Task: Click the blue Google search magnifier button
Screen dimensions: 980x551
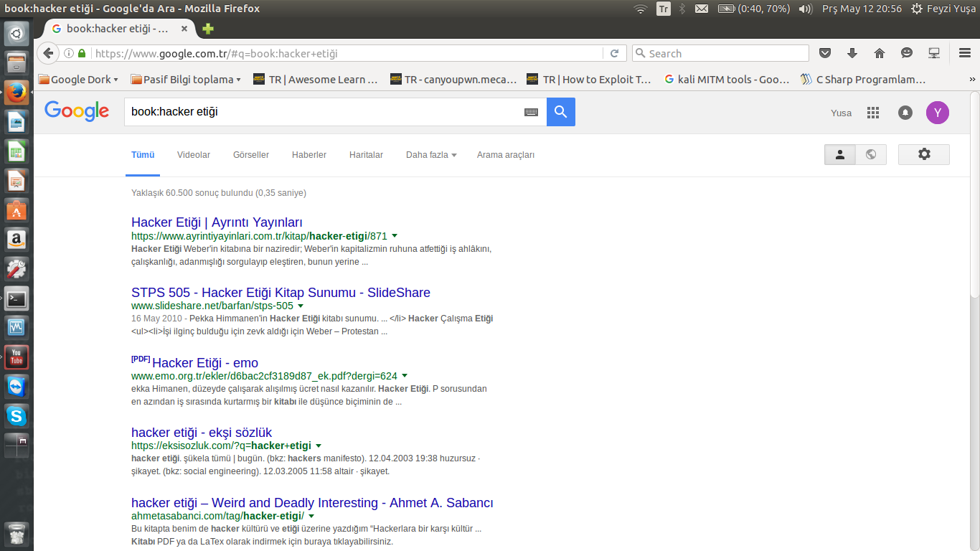Action: coord(560,112)
